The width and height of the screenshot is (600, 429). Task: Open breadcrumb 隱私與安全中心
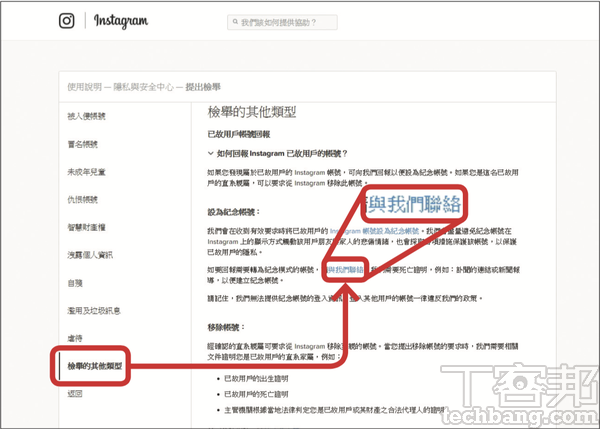(143, 87)
